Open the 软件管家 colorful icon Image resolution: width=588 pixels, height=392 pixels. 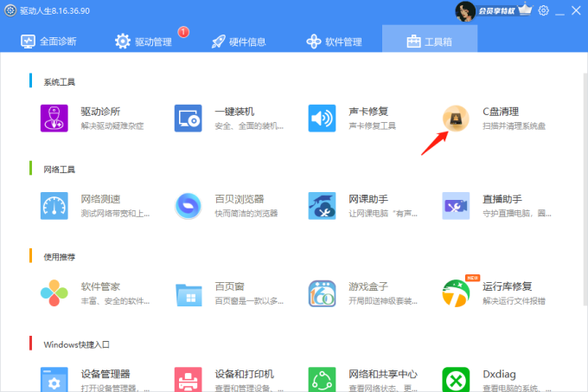[54, 293]
